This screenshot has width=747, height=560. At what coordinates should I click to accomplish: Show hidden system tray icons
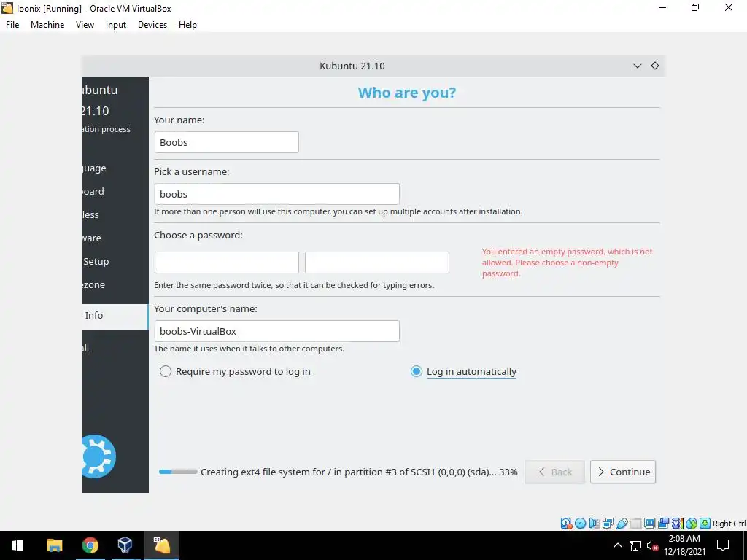tap(617, 545)
